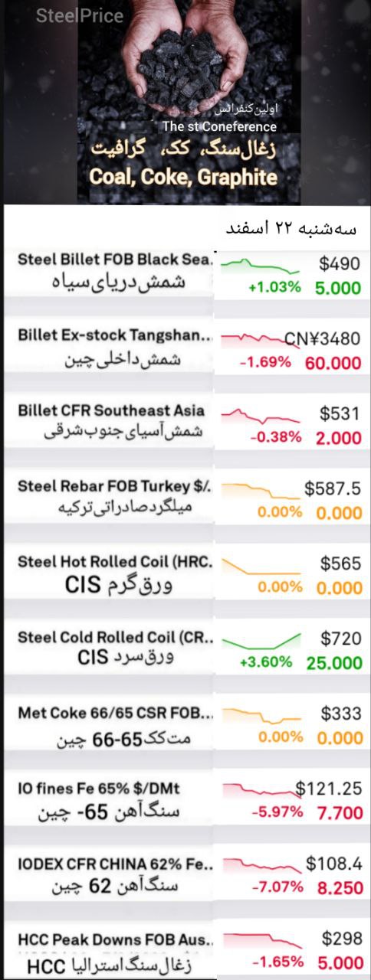Select the IODEX CFR CHINA 62% Fe row title
The width and height of the screenshot is (371, 980).
coord(116,863)
